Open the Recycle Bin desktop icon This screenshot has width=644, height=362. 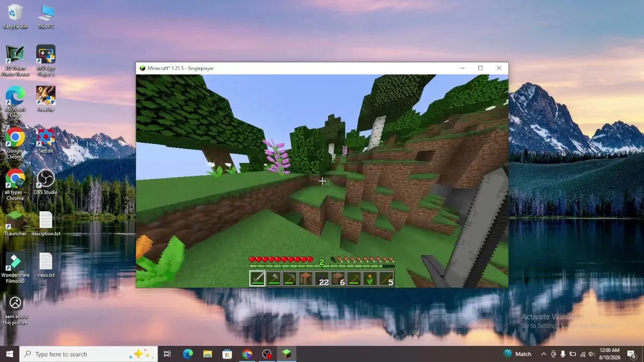coord(15,17)
